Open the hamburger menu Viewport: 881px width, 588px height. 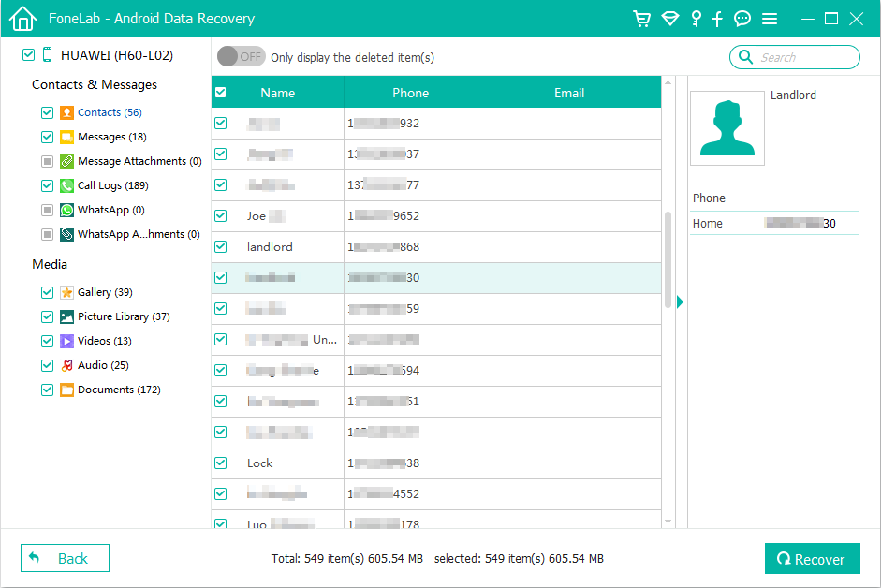coord(768,18)
